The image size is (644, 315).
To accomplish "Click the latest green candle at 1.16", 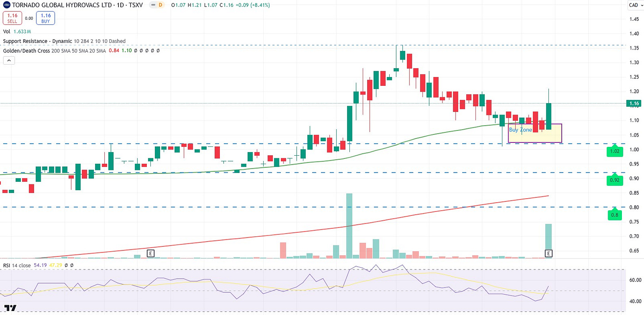I will 548,116.
